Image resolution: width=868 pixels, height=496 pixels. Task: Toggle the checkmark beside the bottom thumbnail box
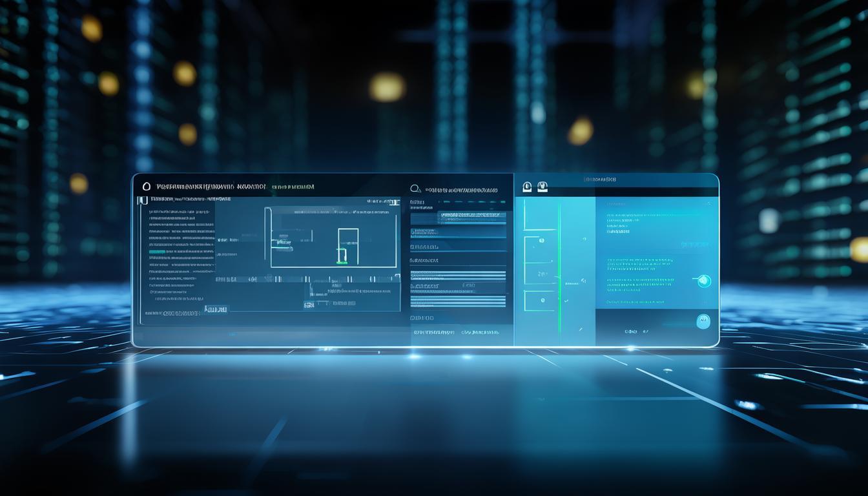[566, 301]
